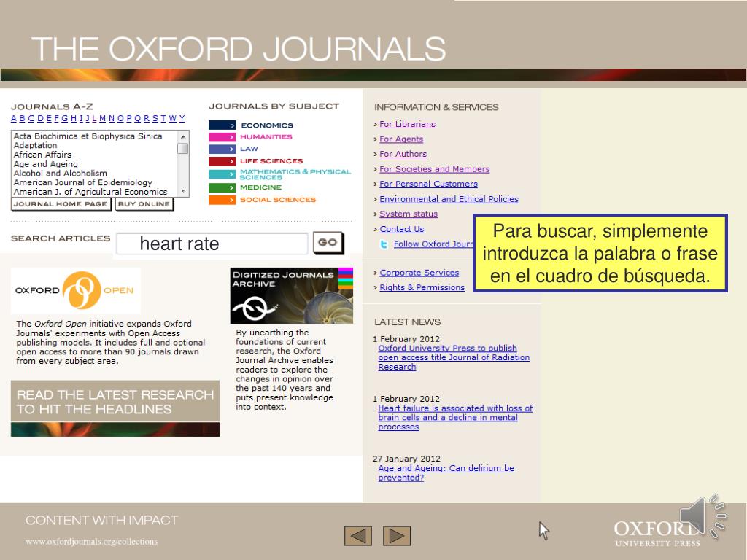Click letter A in Journals A-Z
The width and height of the screenshot is (747, 560).
(13, 119)
